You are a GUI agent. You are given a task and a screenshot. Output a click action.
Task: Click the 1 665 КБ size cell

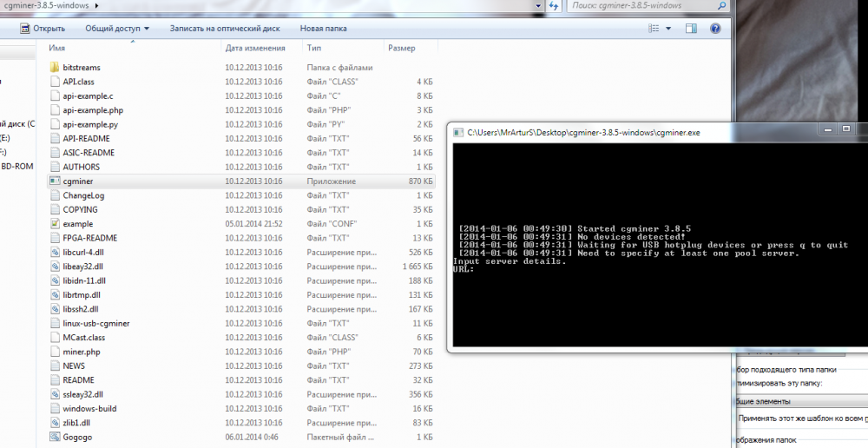tap(418, 267)
